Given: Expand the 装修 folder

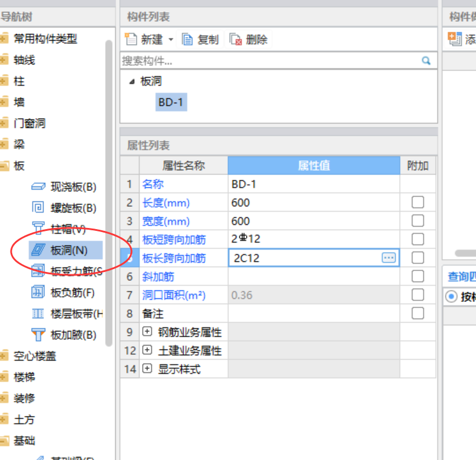Looking at the screenshot, I should pyautogui.click(x=4, y=398).
